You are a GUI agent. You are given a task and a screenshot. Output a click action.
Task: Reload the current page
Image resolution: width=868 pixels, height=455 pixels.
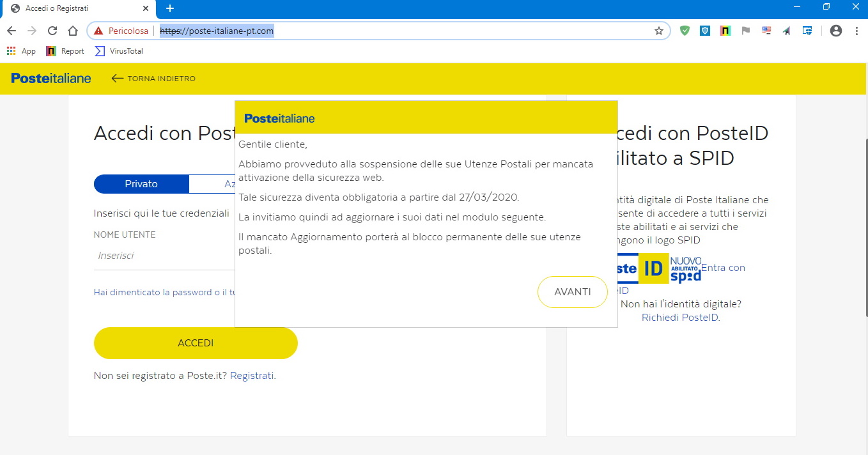click(x=52, y=31)
